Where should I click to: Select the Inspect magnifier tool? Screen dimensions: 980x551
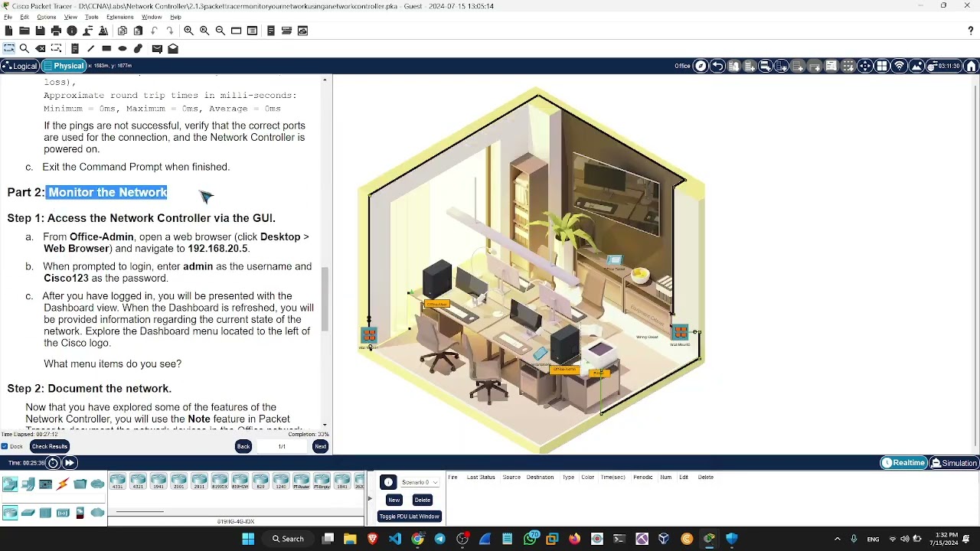tap(24, 48)
